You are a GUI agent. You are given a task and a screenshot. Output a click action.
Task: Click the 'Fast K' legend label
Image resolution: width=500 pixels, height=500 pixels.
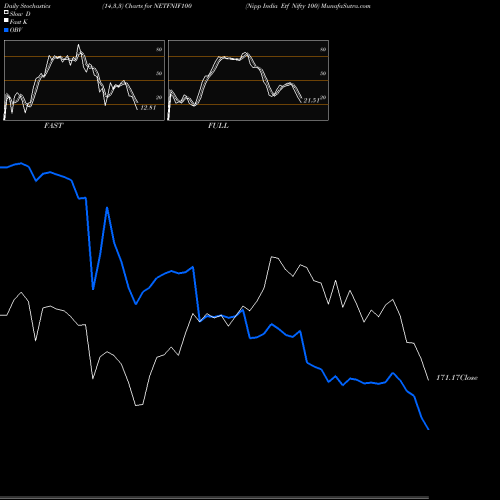click(x=19, y=22)
